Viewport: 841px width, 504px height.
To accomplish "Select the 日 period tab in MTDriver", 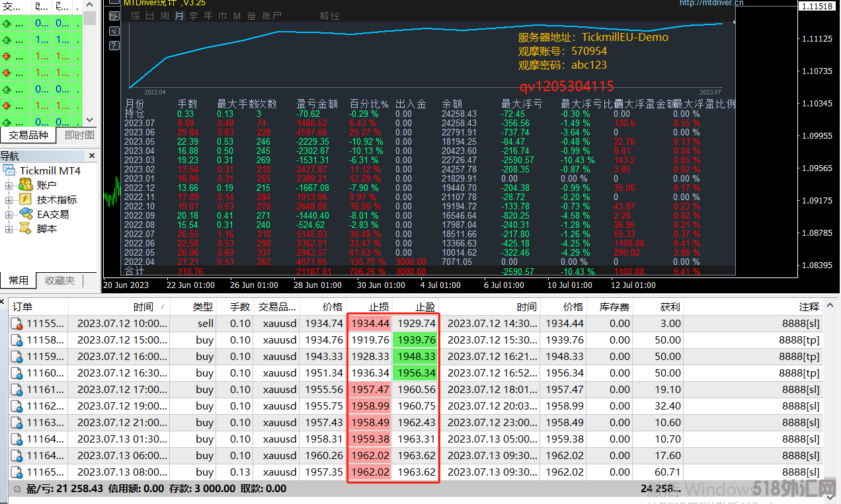I will [x=150, y=16].
